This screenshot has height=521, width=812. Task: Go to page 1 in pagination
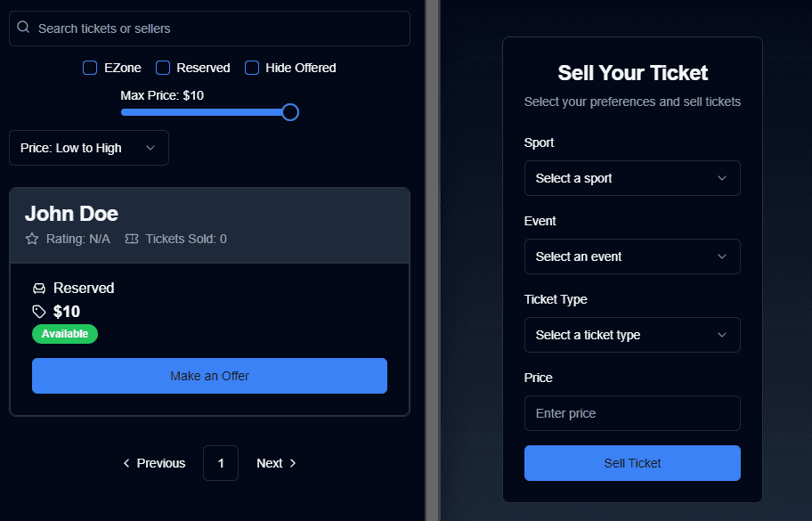(x=221, y=463)
